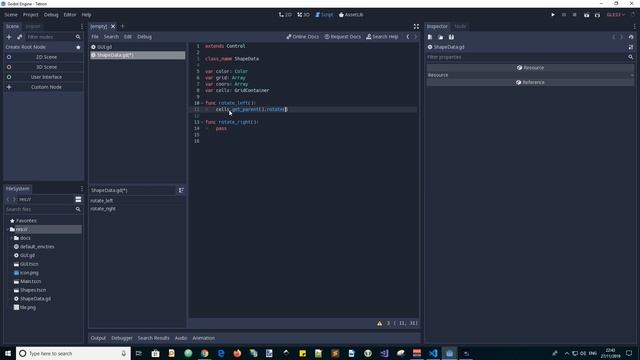Close the [empty] scene tab
The image size is (640, 360).
point(113,27)
